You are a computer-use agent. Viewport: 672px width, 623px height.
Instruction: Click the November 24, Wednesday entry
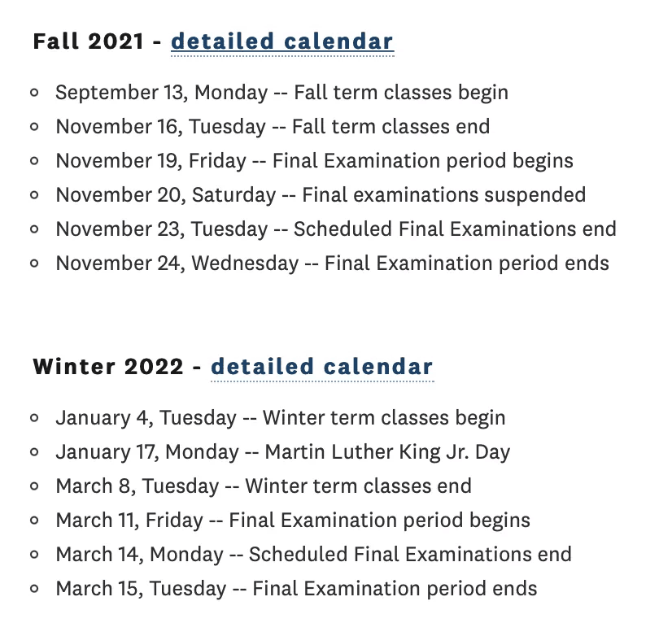click(332, 264)
